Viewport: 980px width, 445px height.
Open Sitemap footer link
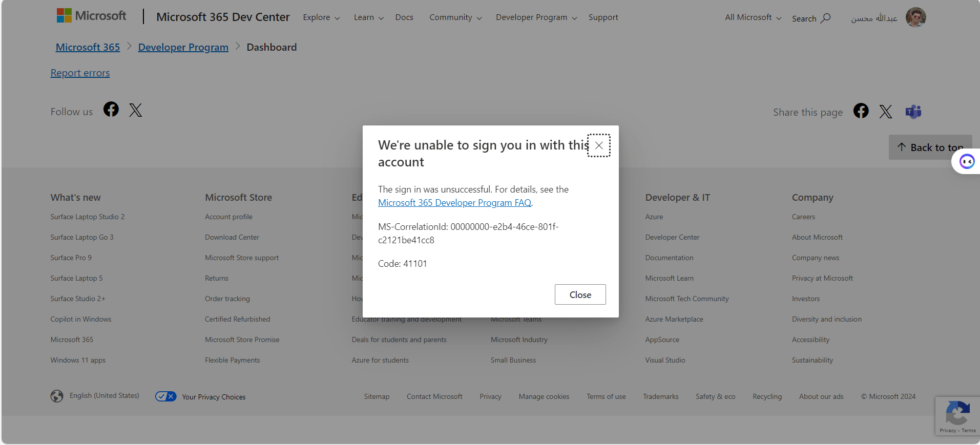point(377,396)
